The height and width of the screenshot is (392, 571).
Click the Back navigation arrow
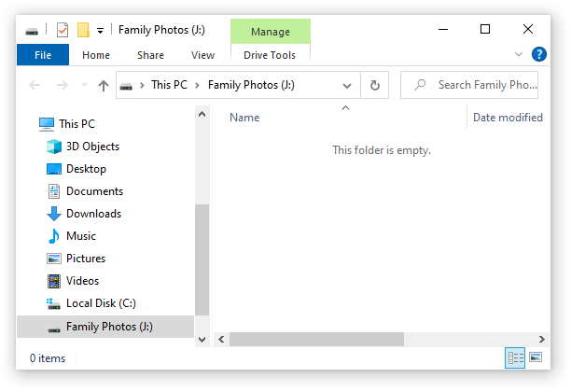35,85
